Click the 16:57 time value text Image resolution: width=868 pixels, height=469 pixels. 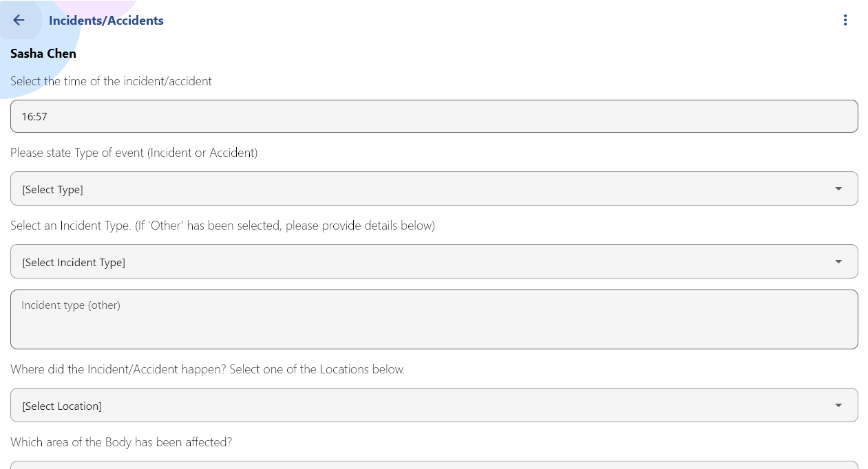(x=34, y=117)
